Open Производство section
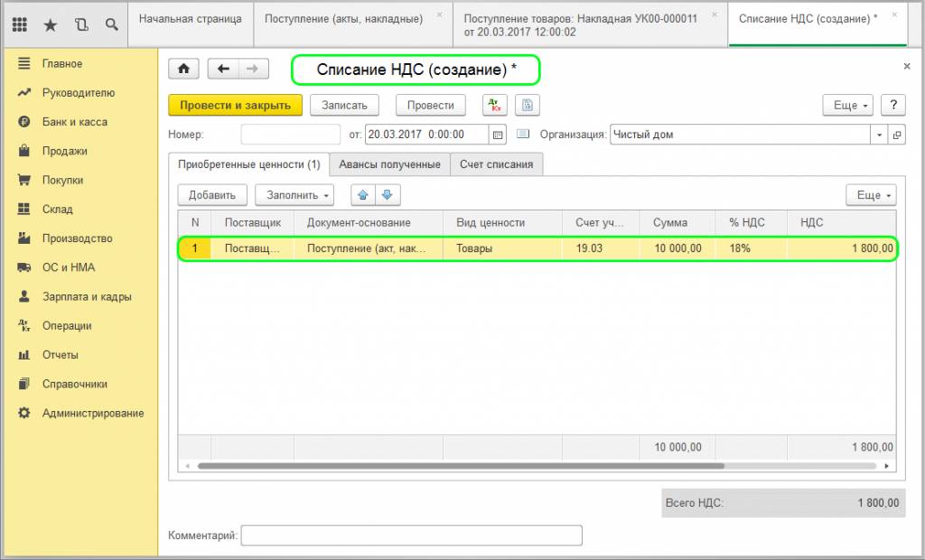 tap(78, 238)
